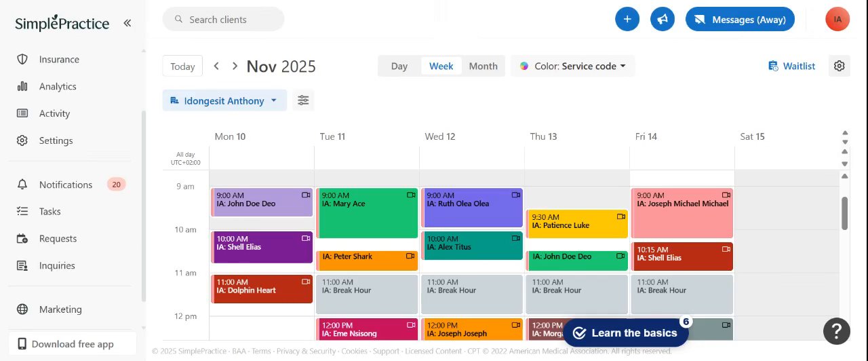Open the IA profile avatar
Viewport: 868px width, 361px height.
837,20
